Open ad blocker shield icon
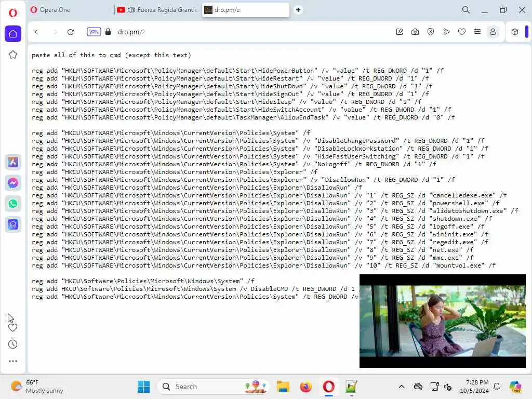Screen dimensions: 532x399 (431, 32)
